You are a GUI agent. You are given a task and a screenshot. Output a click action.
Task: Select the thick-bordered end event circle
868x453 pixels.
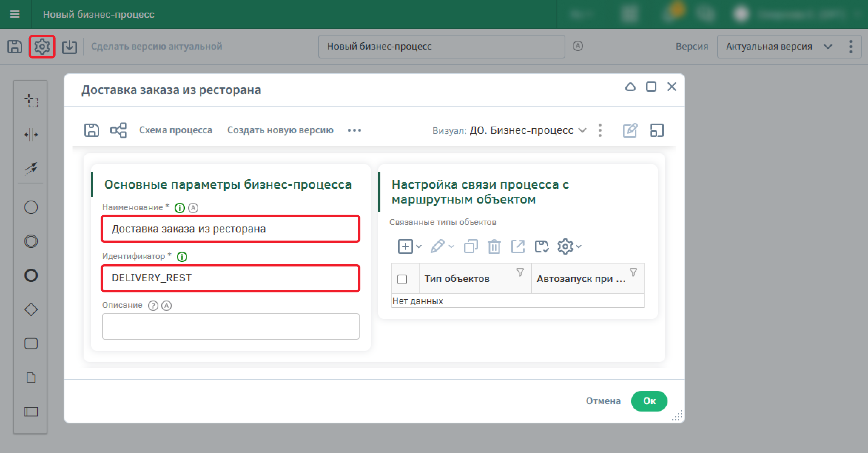click(x=31, y=275)
